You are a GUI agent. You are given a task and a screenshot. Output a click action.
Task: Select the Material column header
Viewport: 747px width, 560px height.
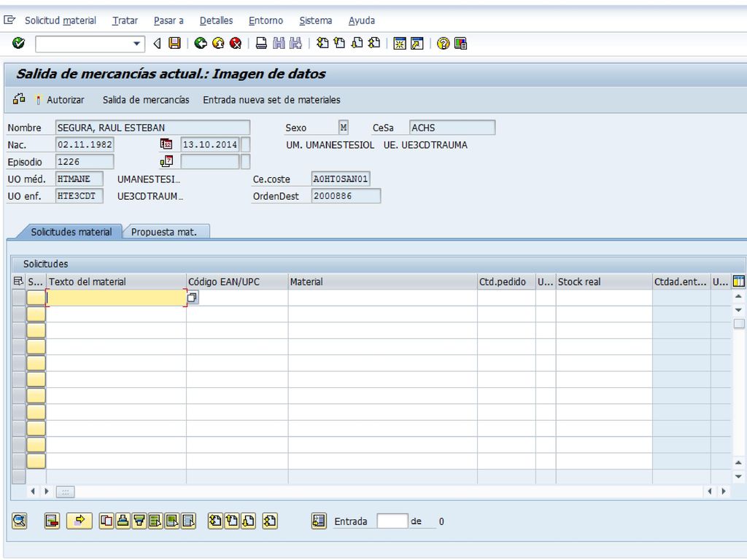tap(382, 281)
